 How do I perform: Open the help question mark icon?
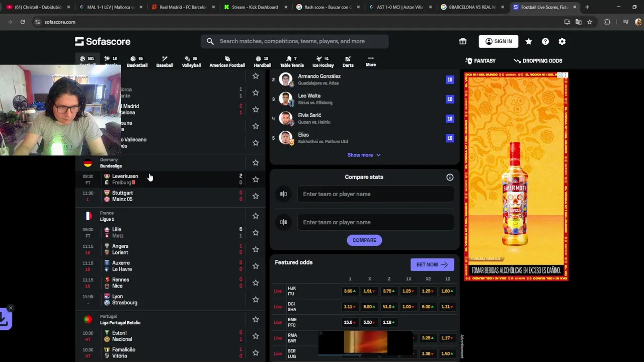pos(545,41)
